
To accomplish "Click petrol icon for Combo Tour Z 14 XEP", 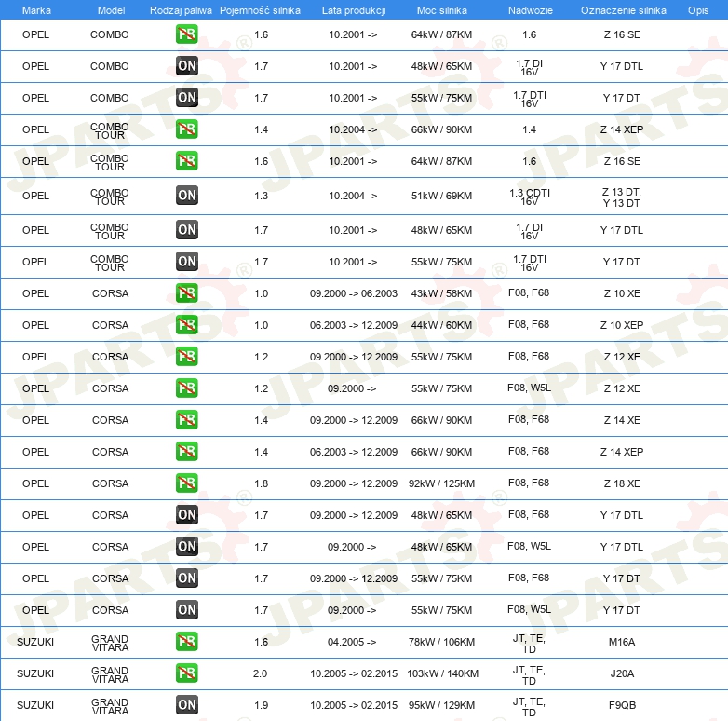I will pos(186,129).
